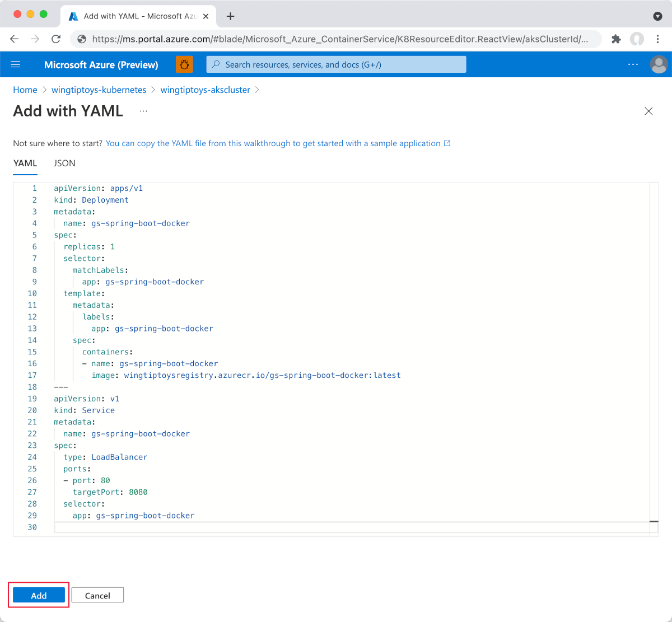Open the sample YAML walkthrough link
The height and width of the screenshot is (622, 672).
pyautogui.click(x=273, y=143)
